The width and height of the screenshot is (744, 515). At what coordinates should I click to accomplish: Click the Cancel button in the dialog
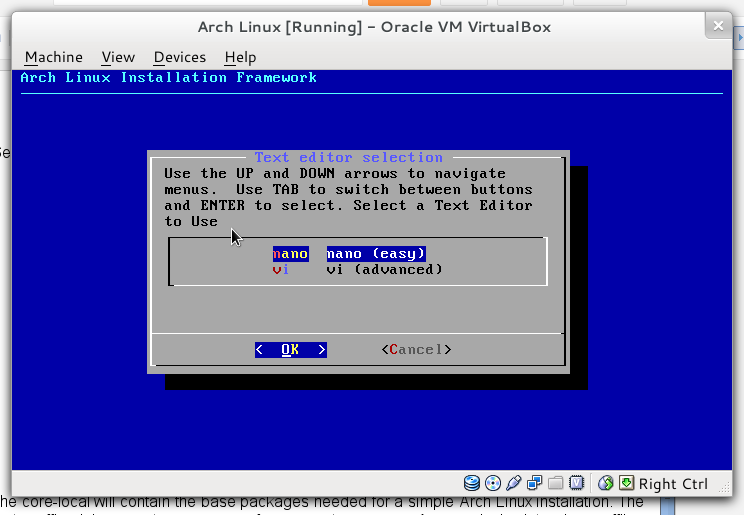click(x=416, y=350)
